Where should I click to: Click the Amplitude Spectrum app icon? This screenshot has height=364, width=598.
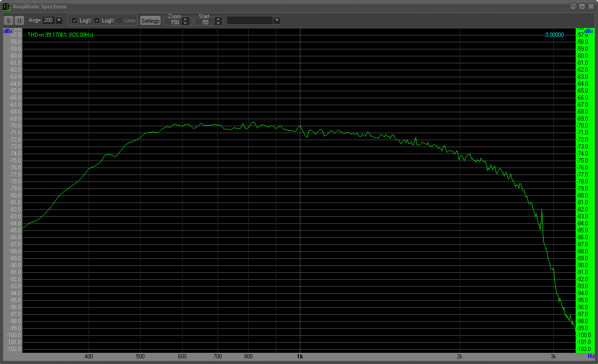(7, 7)
